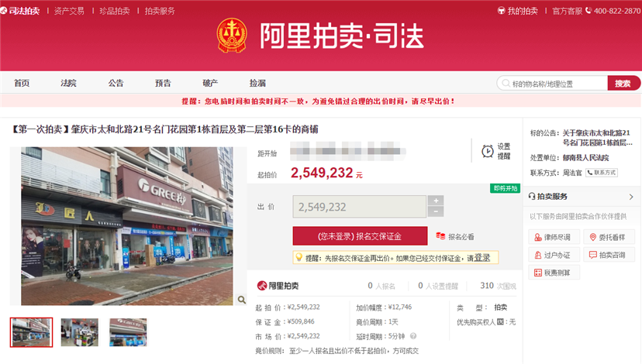This screenshot has width=642, height=364.
Task: Go to 破产 tab
Action: click(x=210, y=83)
